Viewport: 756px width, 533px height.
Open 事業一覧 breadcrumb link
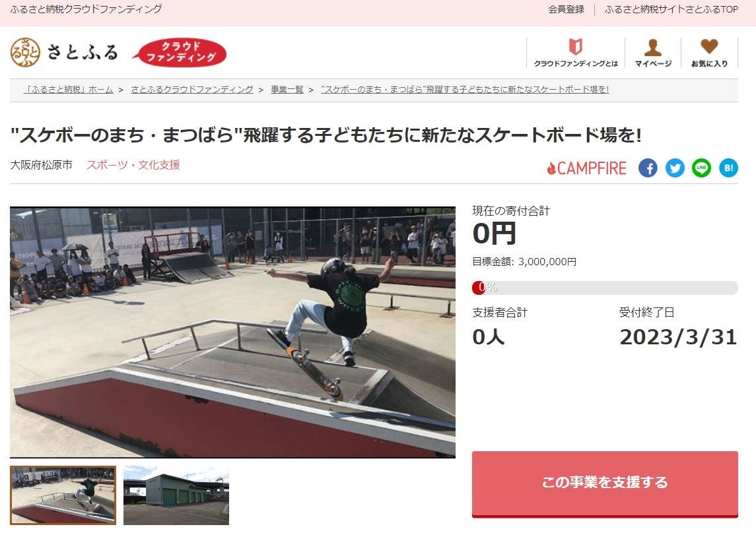tap(287, 90)
